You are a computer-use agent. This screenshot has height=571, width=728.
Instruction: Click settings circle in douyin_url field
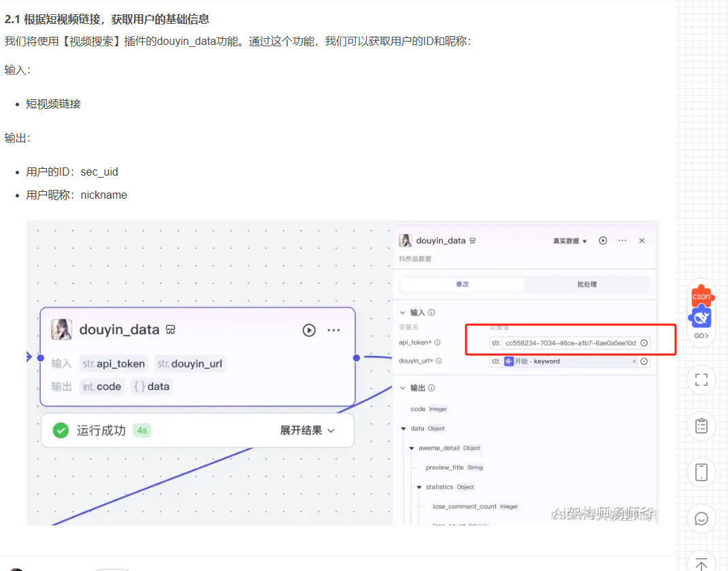[644, 361]
